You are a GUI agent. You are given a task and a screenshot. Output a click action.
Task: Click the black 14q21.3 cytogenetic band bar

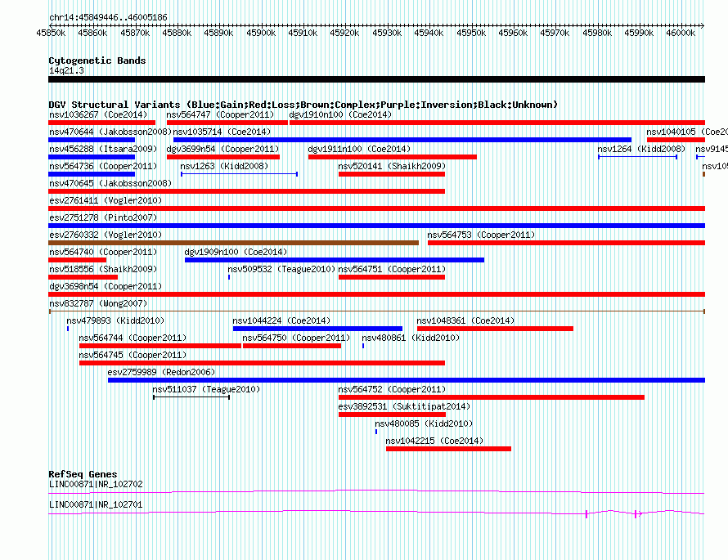point(376,79)
